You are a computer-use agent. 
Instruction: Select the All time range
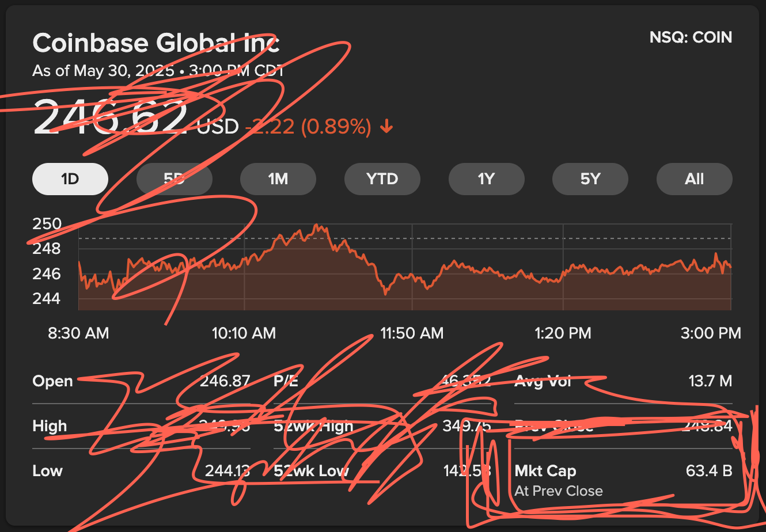[x=695, y=179]
